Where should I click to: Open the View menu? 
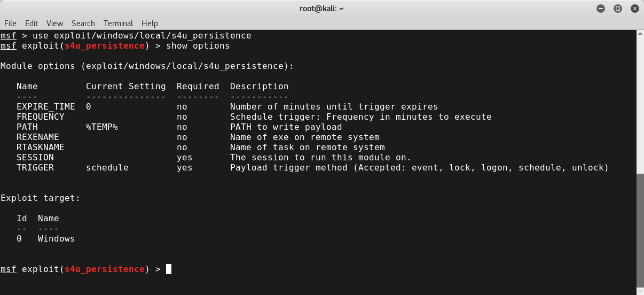54,24
